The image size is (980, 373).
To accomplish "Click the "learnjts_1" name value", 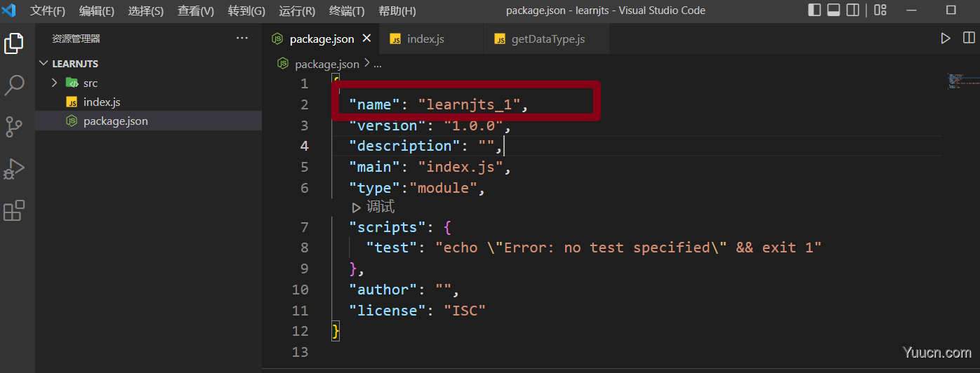I will 469,104.
